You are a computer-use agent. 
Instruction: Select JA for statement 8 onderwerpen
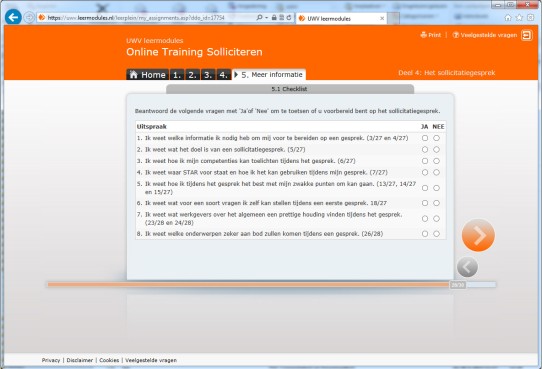pos(425,234)
